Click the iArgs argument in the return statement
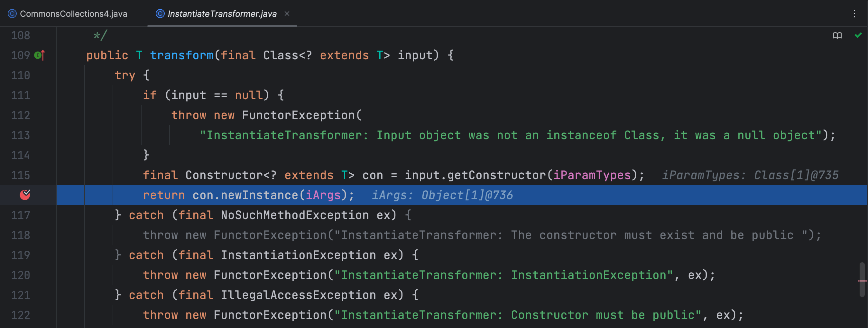Viewport: 868px width, 328px height. pos(323,195)
